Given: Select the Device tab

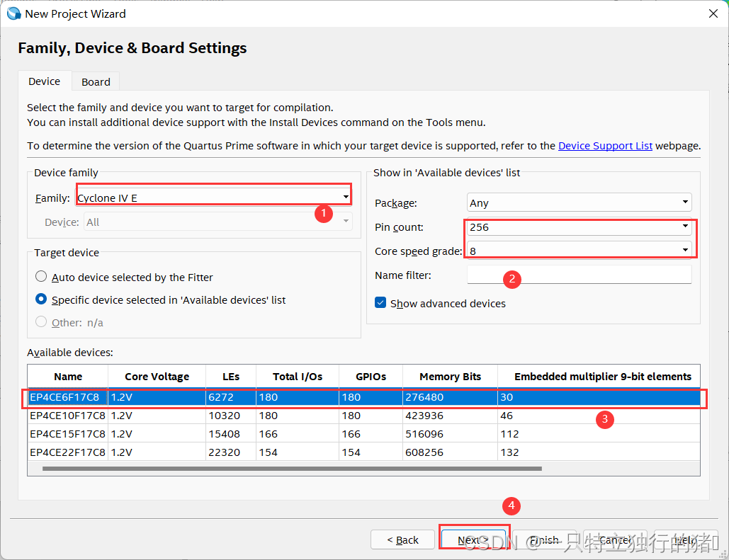Looking at the screenshot, I should (x=44, y=81).
